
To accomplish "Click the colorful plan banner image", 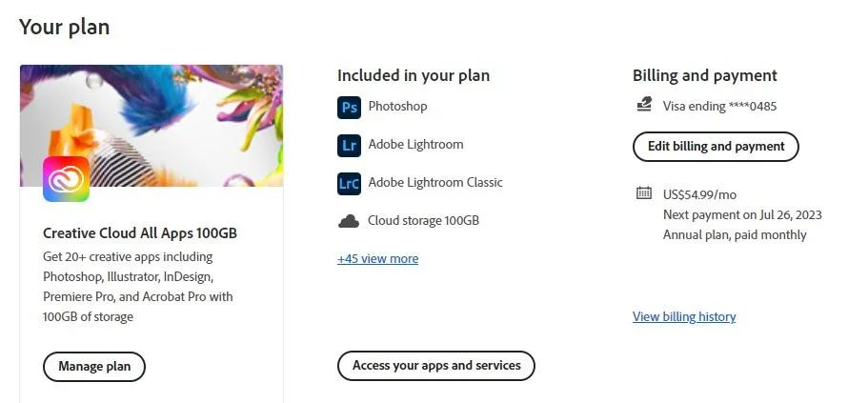I will pyautogui.click(x=151, y=126).
